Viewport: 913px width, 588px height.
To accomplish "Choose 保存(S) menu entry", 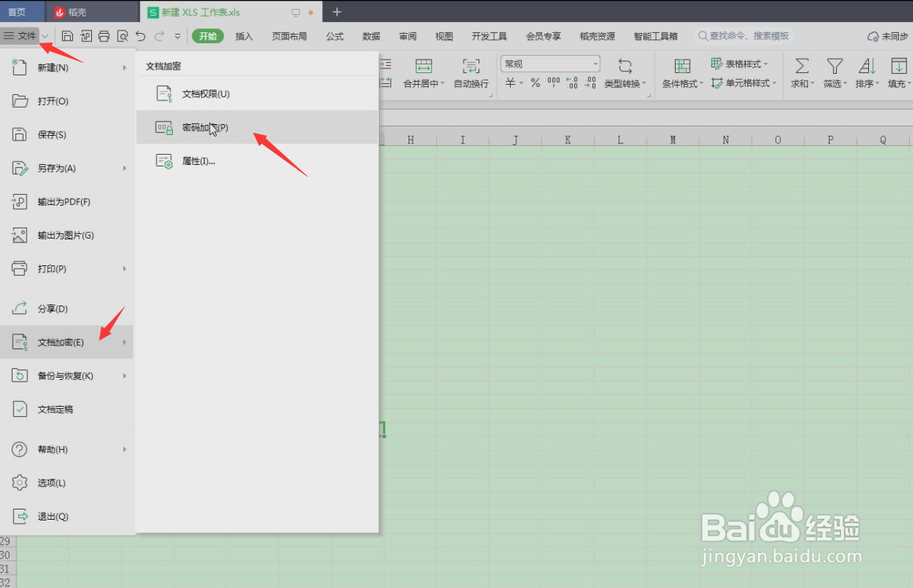I will [x=67, y=135].
